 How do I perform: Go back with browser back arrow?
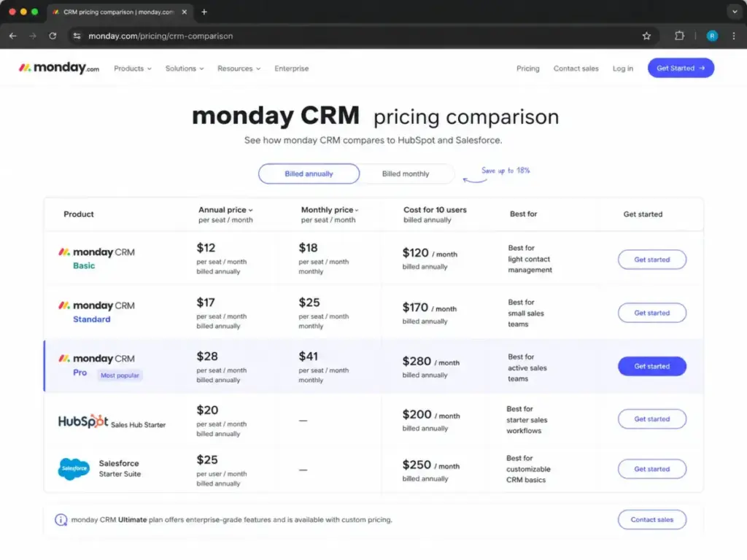(13, 36)
